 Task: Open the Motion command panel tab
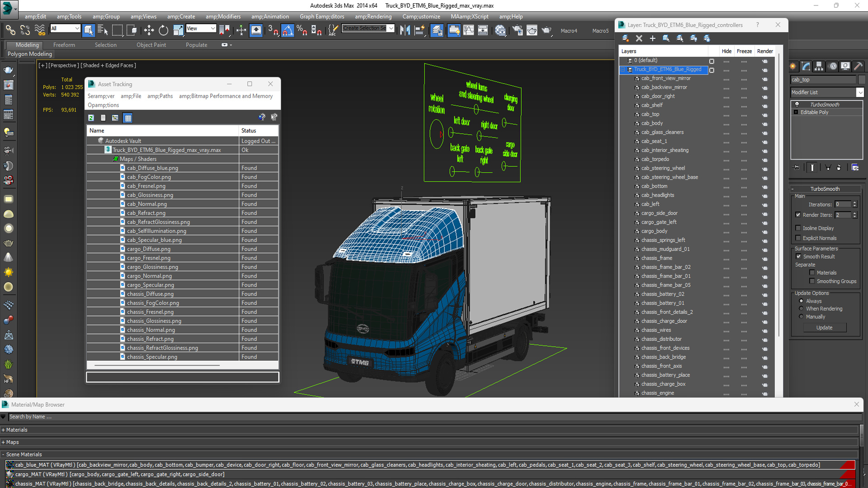(x=833, y=66)
